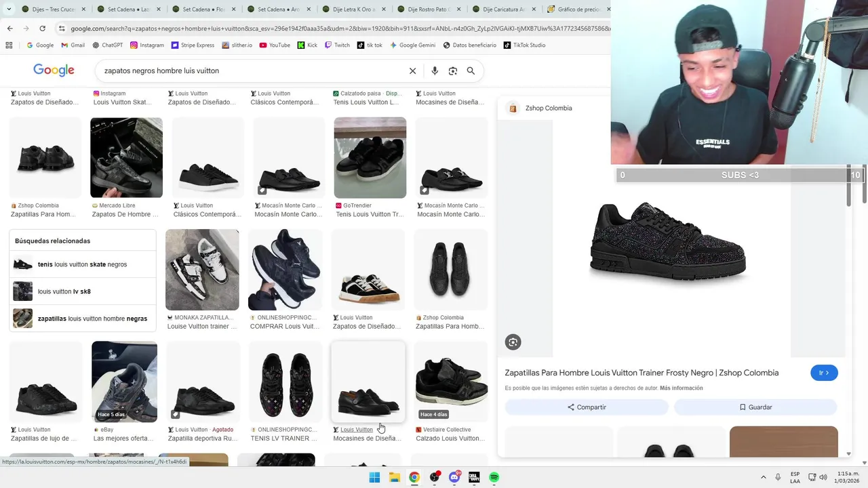Open the Datos beneficiario bookmark
The width and height of the screenshot is (868, 488).
[469, 45]
